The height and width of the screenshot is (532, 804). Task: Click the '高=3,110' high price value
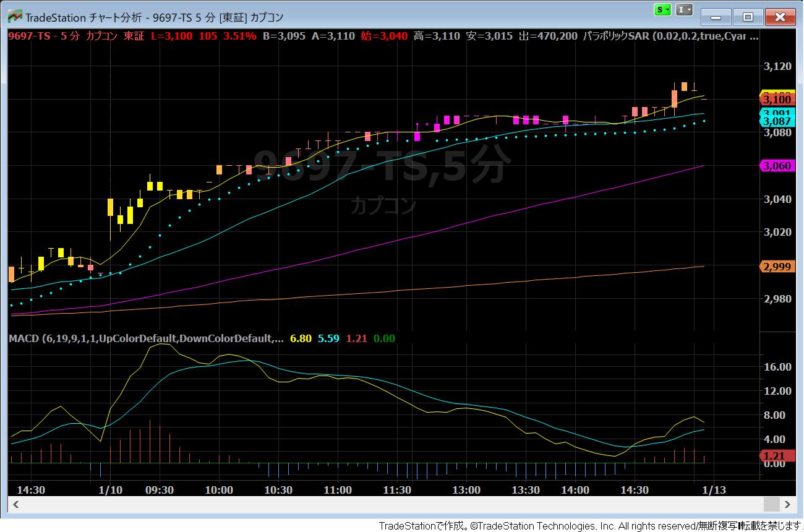click(x=437, y=36)
